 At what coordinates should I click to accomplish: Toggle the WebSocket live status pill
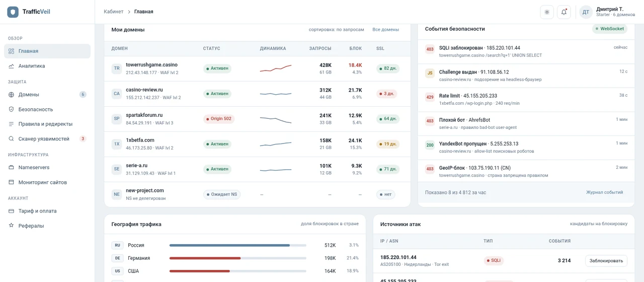pos(610,29)
